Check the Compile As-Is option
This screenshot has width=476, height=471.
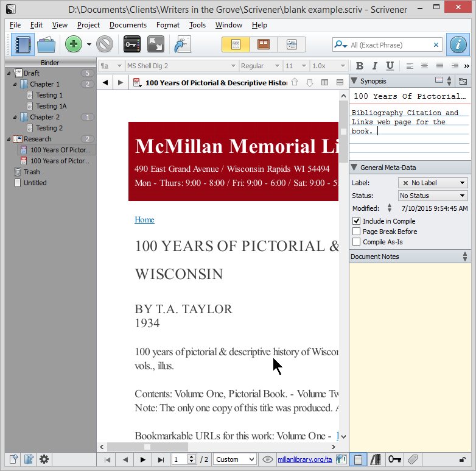click(357, 242)
